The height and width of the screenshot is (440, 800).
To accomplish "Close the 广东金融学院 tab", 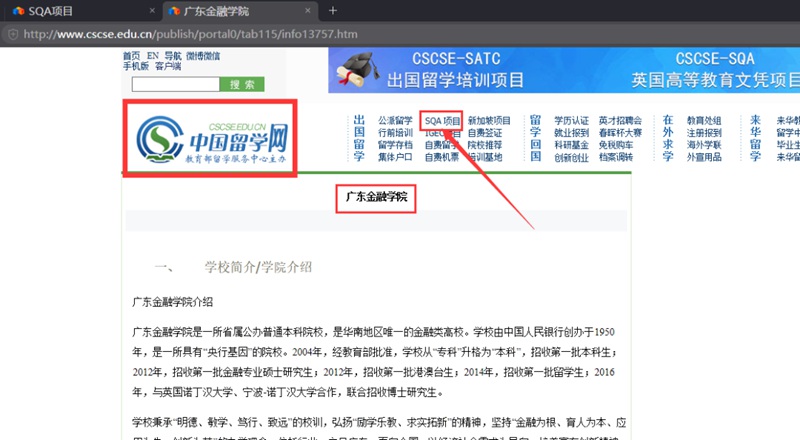I will (x=308, y=11).
